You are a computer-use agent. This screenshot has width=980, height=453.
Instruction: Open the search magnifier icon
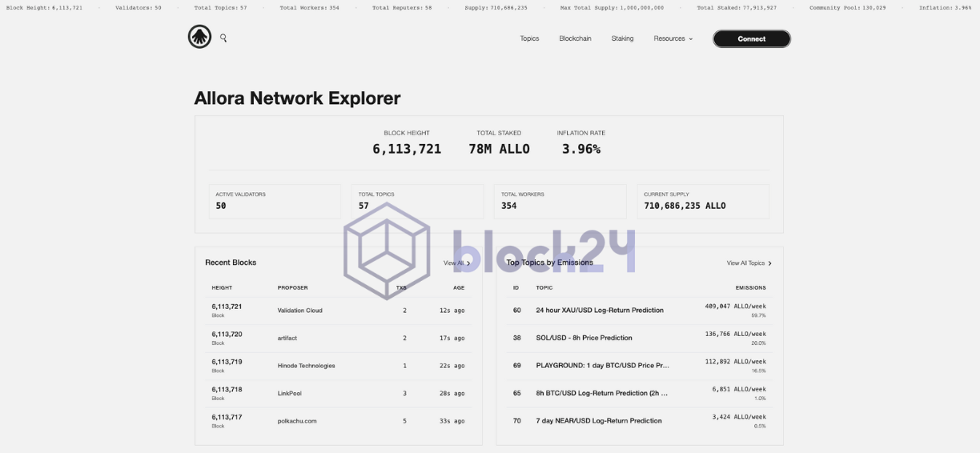[x=223, y=38]
